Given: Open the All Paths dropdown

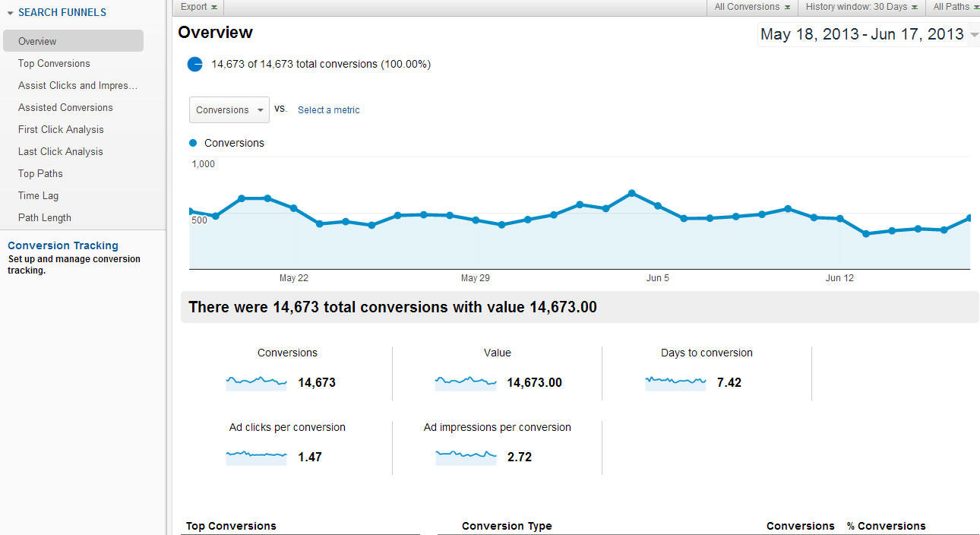Looking at the screenshot, I should coord(955,7).
